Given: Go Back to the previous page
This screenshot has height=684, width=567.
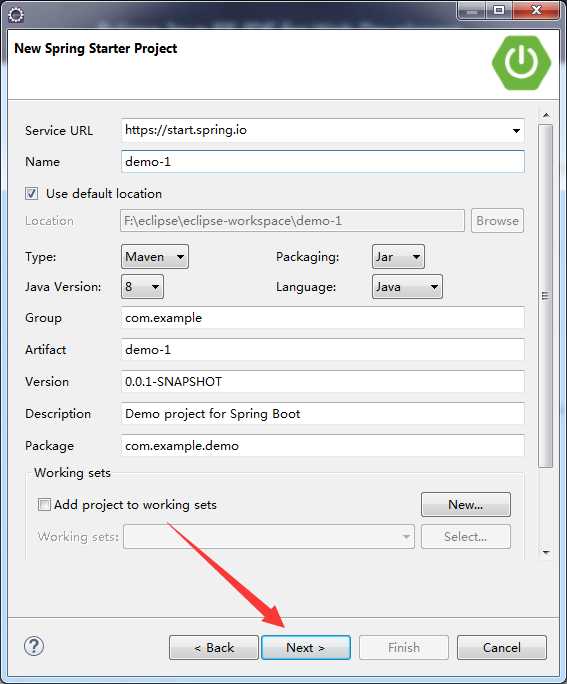Looking at the screenshot, I should pos(214,648).
